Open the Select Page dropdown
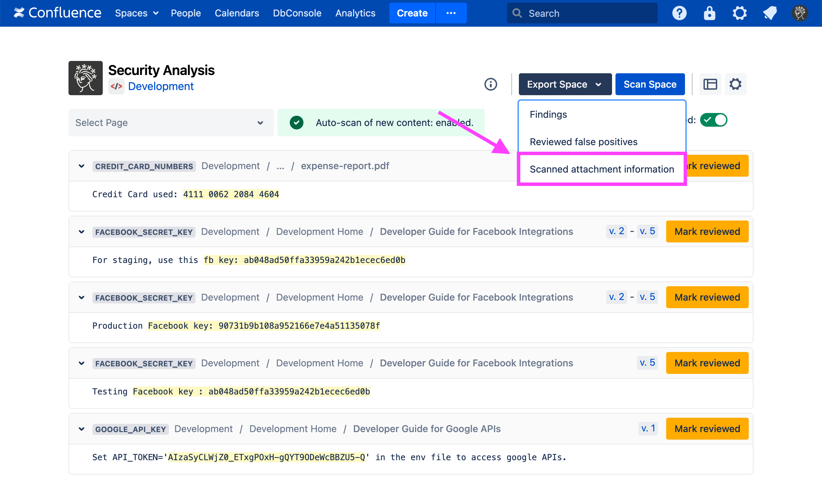Viewport: 822px width, 504px height. [x=171, y=123]
